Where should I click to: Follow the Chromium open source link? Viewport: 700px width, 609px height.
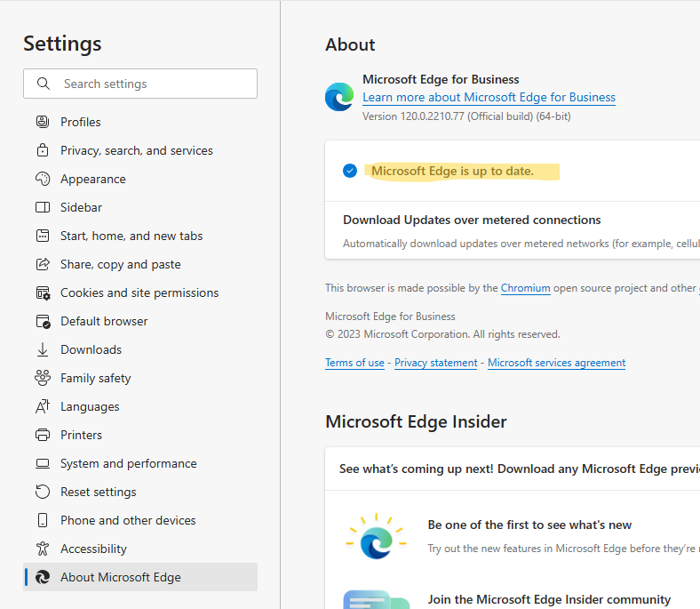(525, 288)
